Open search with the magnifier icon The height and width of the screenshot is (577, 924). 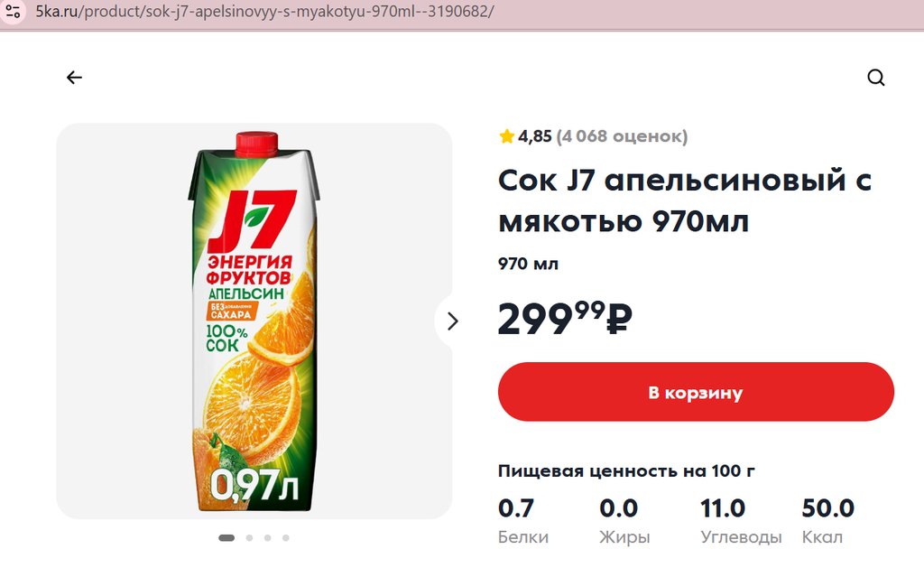(875, 78)
